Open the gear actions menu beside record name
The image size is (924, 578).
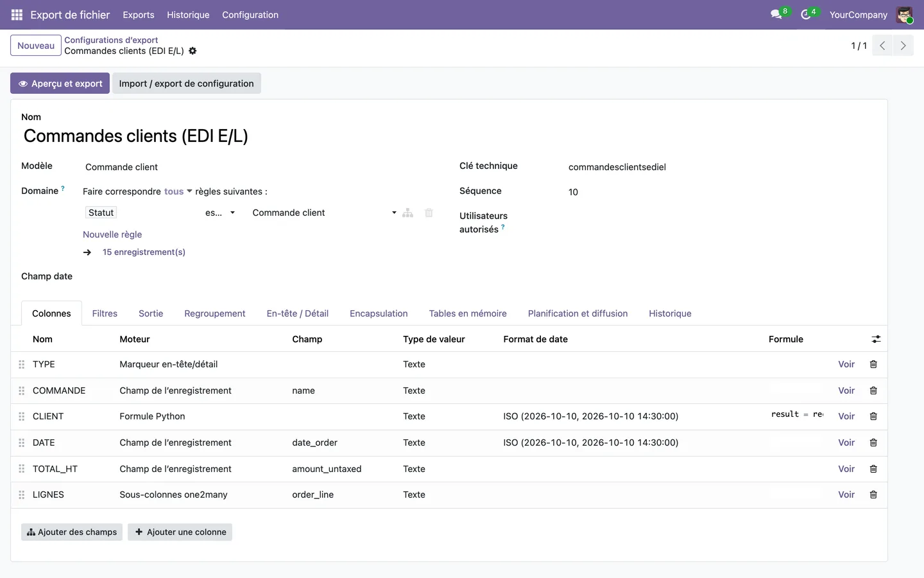[x=193, y=51]
